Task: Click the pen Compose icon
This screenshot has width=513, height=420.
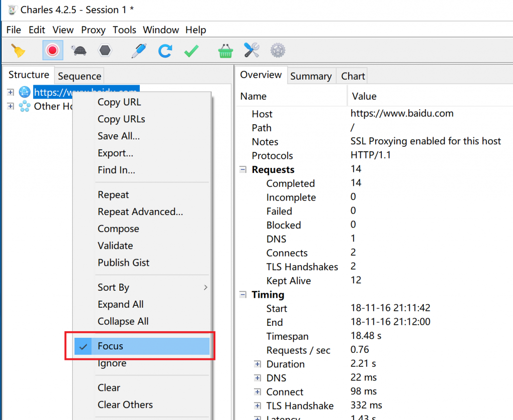Action: pos(139,51)
